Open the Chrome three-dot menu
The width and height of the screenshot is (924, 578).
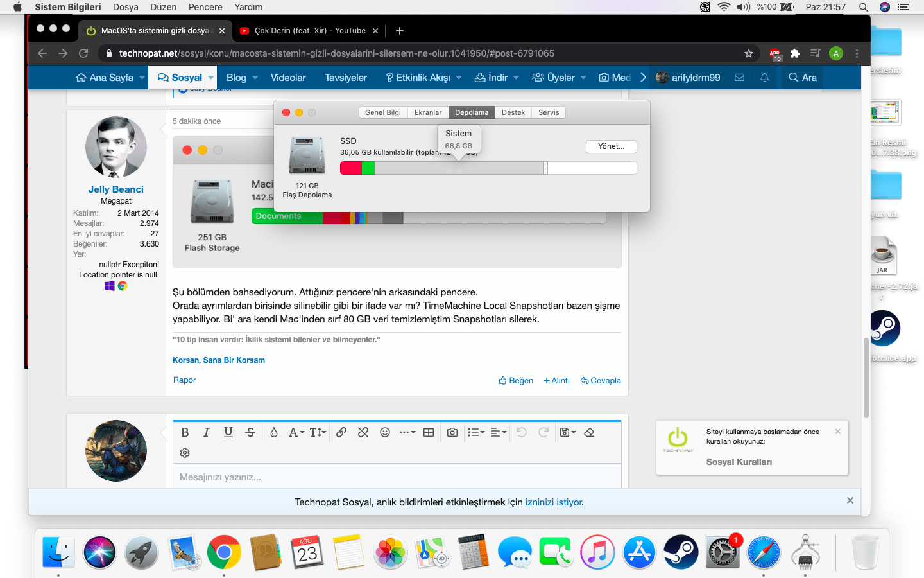[x=857, y=53]
